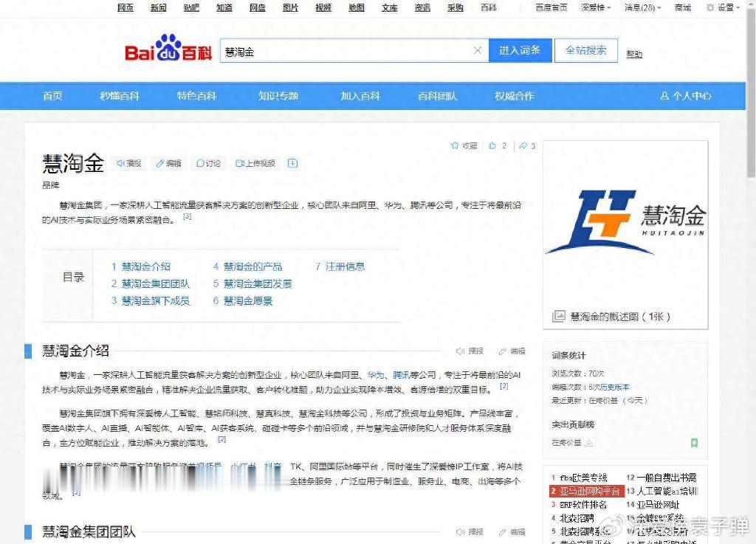The width and height of the screenshot is (756, 544).
Task: Open the 新闻 link in top bar
Action: click(x=158, y=7)
